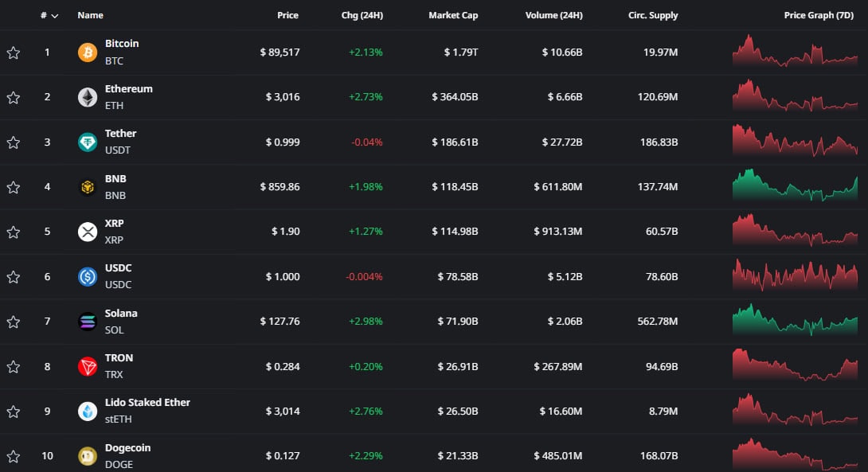The height and width of the screenshot is (472, 868).
Task: Open BNB green 7-day price graph
Action: 795,186
